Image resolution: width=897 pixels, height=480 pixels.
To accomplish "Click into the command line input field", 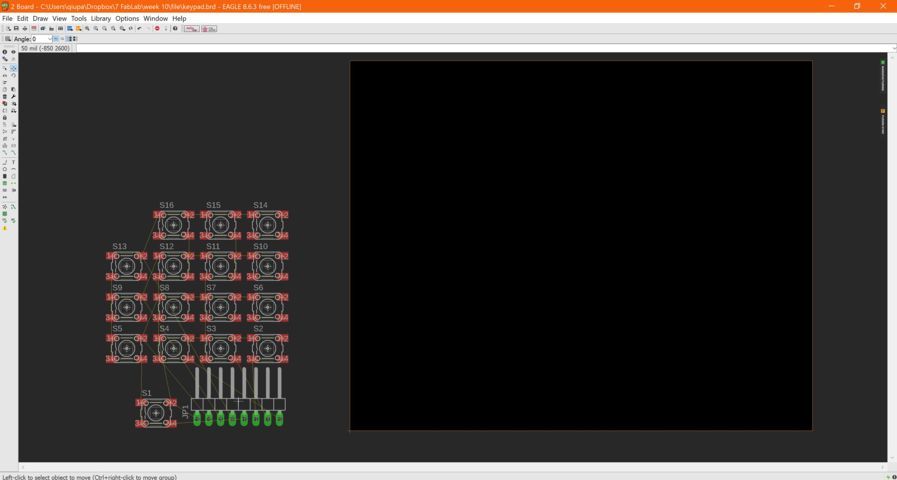I will pyautogui.click(x=486, y=49).
